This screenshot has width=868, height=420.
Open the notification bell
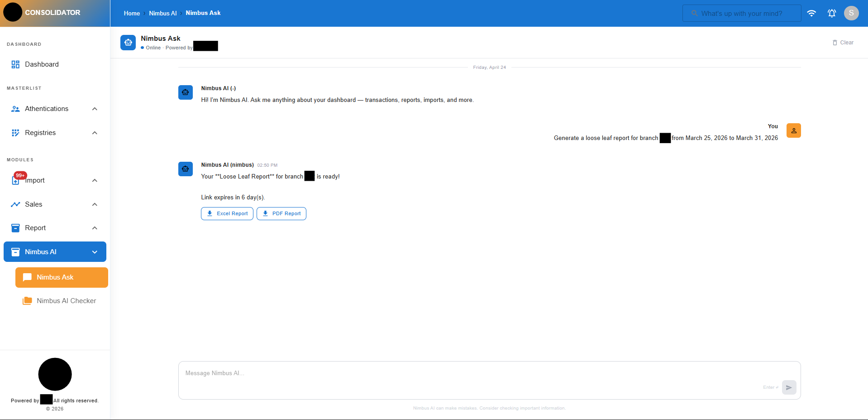(x=832, y=13)
